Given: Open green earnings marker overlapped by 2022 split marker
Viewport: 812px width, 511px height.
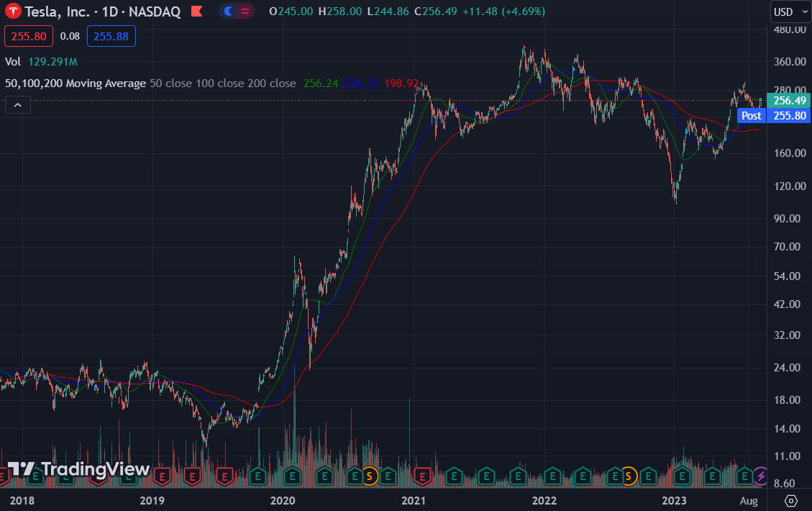Looking at the screenshot, I should point(615,476).
